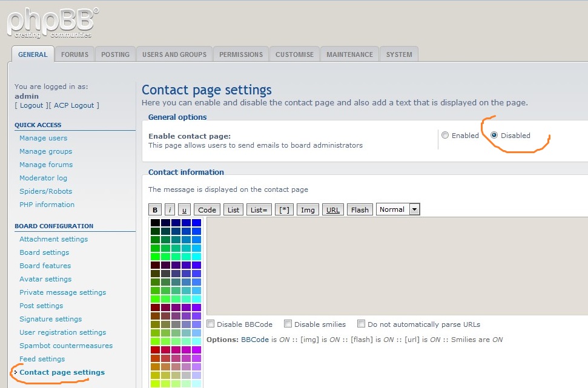The image size is (588, 388).
Task: Click inside the contact message text area
Action: (x=397, y=266)
